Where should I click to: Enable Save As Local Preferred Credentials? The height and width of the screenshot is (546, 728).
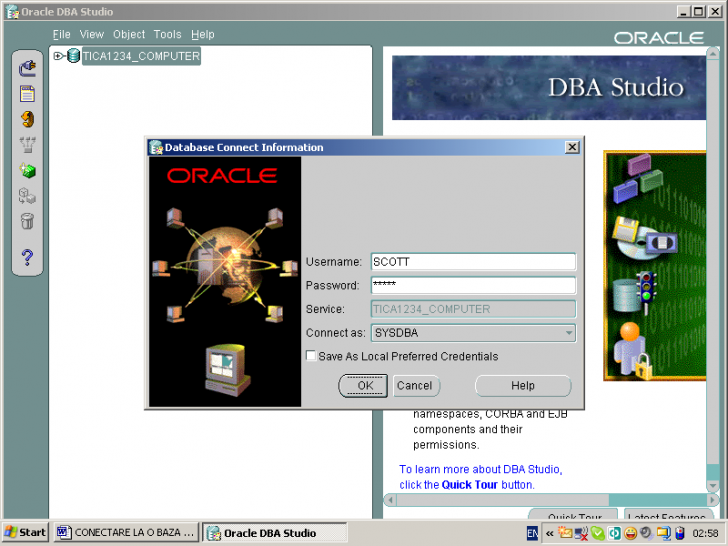click(311, 356)
